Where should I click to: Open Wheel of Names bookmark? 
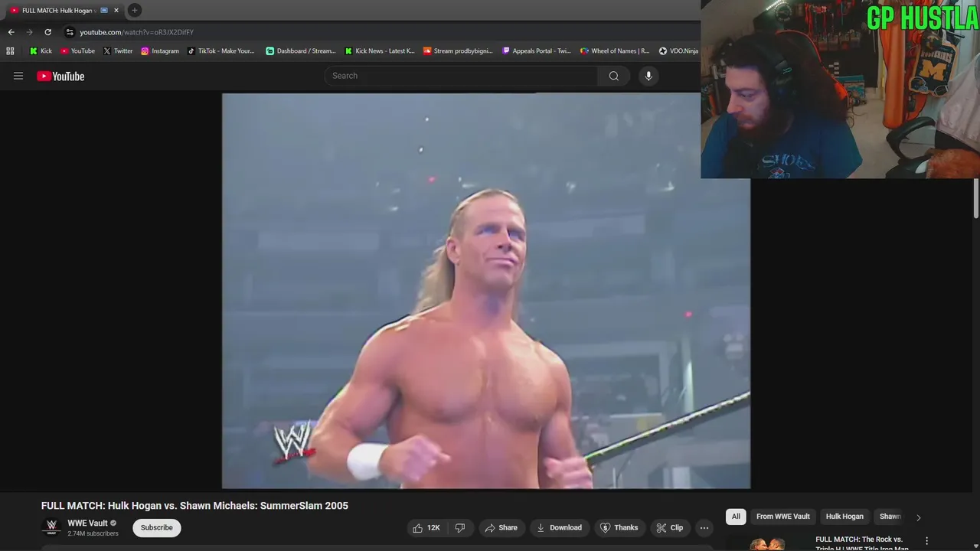coord(615,51)
